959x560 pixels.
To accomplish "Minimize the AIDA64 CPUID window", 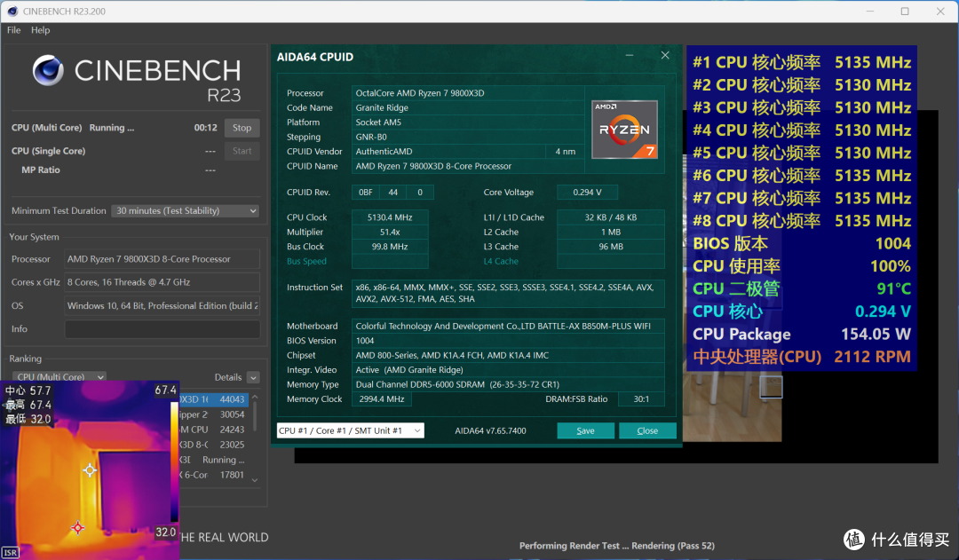I will click(x=630, y=56).
